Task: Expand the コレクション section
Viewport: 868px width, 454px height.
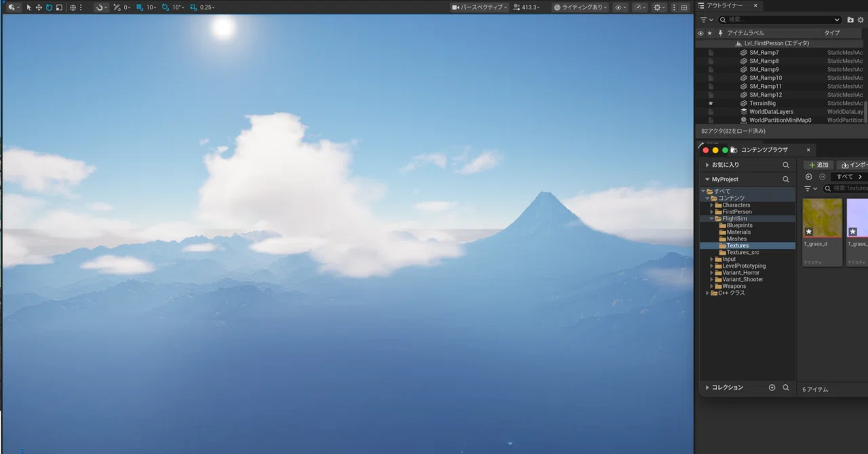Action: 707,388
